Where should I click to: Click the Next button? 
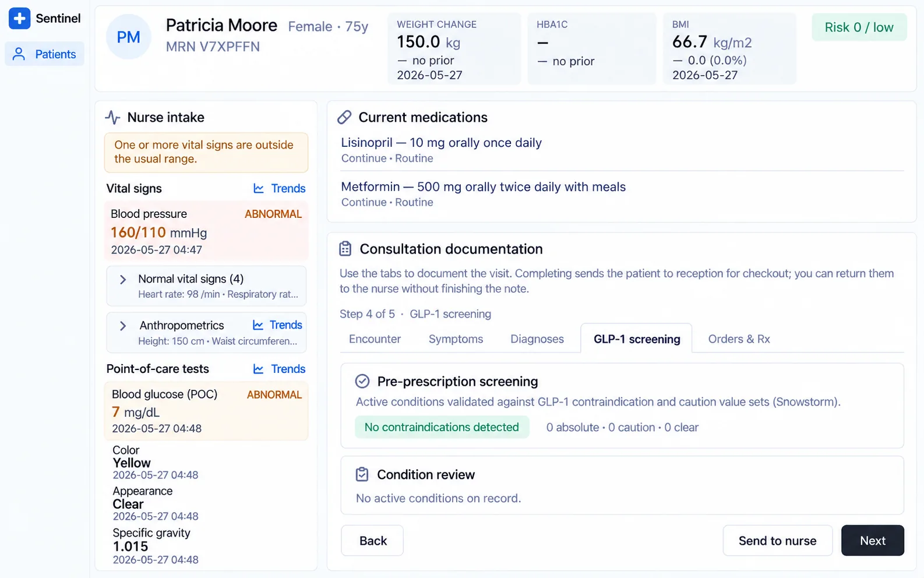pyautogui.click(x=872, y=541)
